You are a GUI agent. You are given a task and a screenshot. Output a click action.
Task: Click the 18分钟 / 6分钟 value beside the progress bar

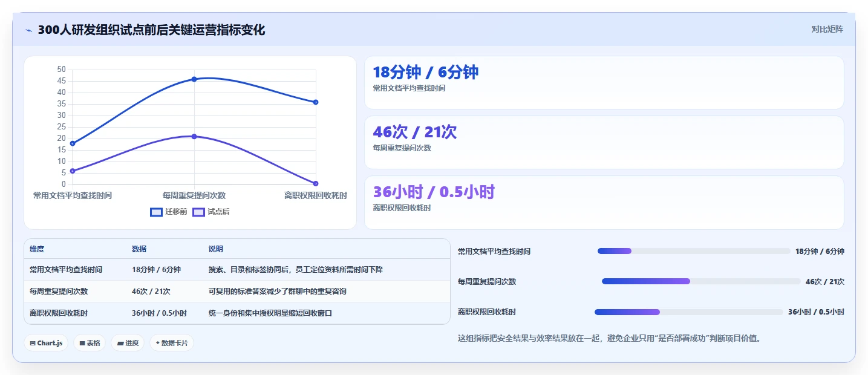(820, 252)
